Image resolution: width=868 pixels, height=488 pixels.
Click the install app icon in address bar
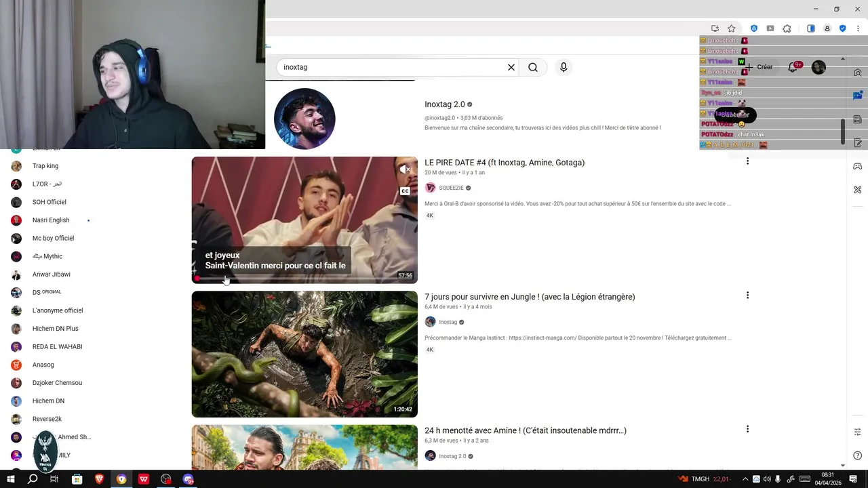pos(715,28)
